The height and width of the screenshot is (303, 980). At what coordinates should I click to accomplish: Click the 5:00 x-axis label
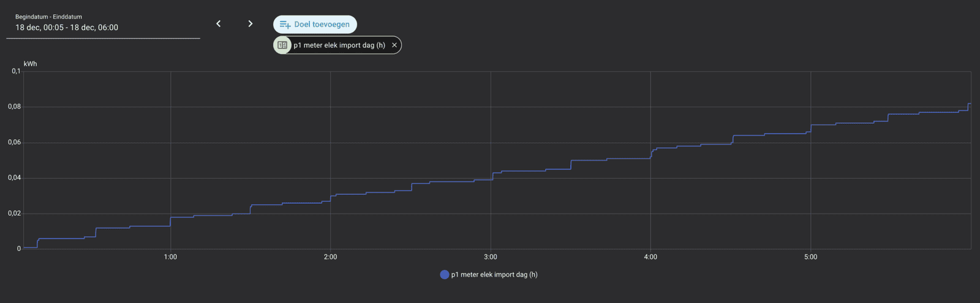tap(810, 257)
